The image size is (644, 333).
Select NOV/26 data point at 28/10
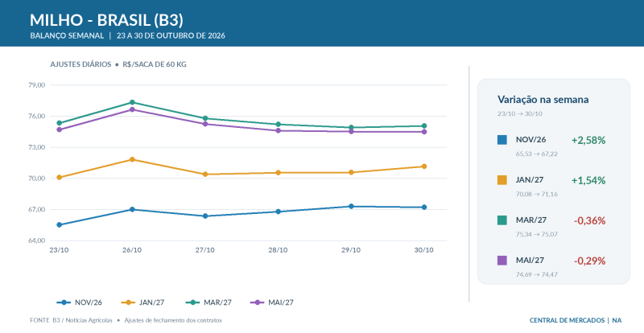click(278, 212)
